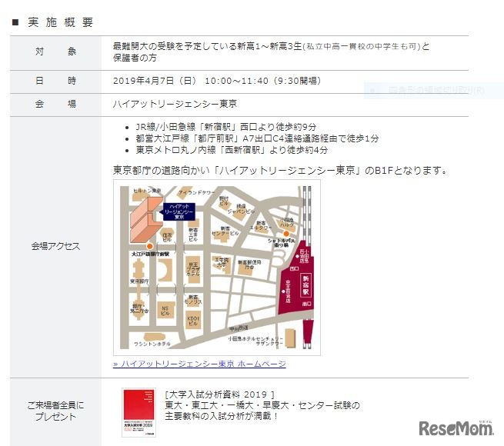504x446 pixels.
Task: Click the 東京都庁 label on the map
Action: click(x=139, y=281)
